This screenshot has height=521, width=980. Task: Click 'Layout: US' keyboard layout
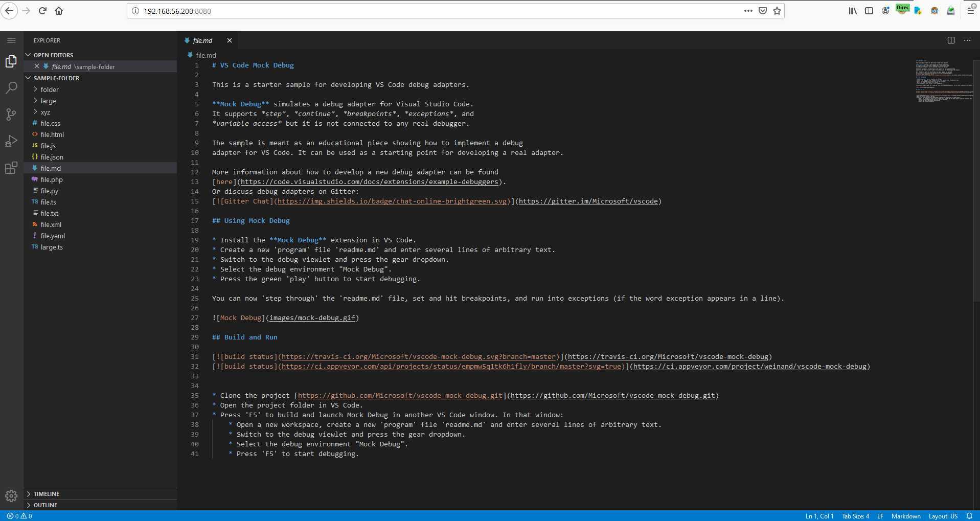(x=943, y=516)
